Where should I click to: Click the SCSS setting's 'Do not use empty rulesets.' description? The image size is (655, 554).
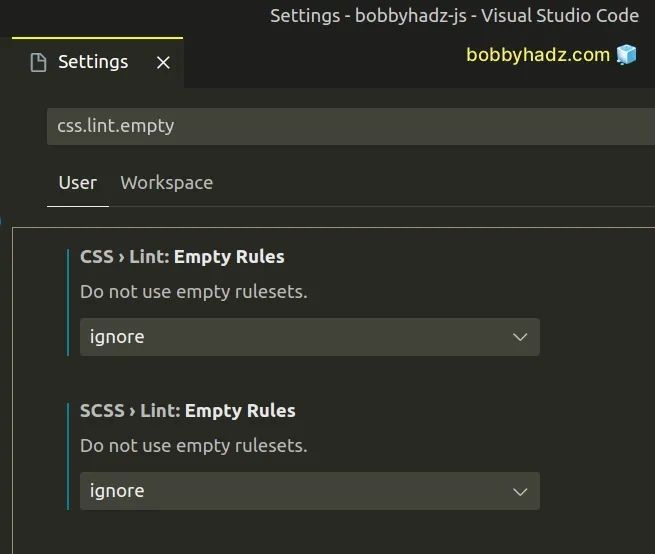pos(193,446)
